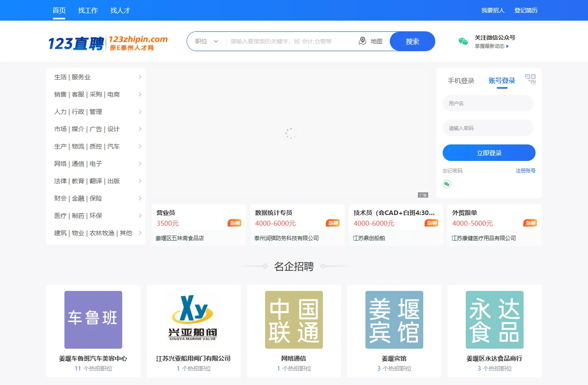Expand the 网络 | 通信 | 电子 category
This screenshot has height=385, width=588.
click(x=96, y=164)
